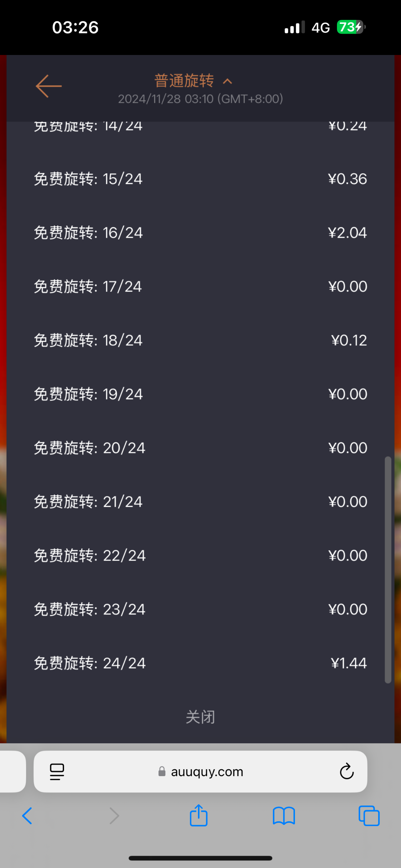Tap the battery indicator in status bar
This screenshot has width=401, height=868.
click(350, 27)
